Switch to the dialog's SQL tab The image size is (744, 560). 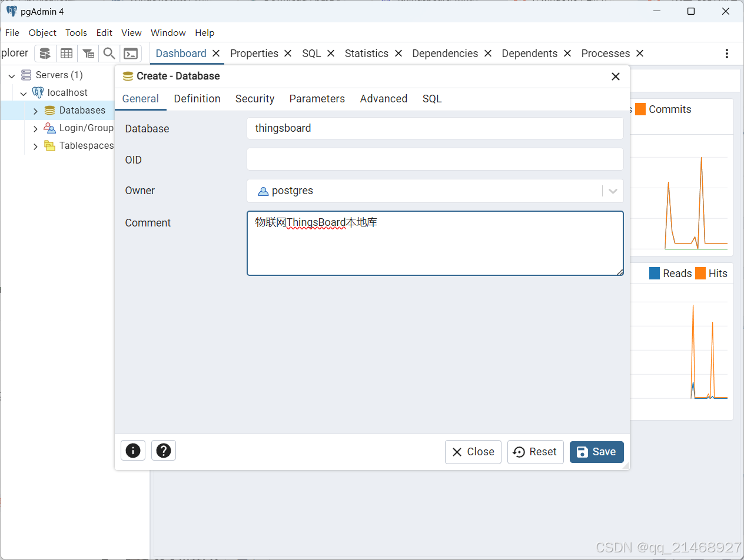(432, 99)
